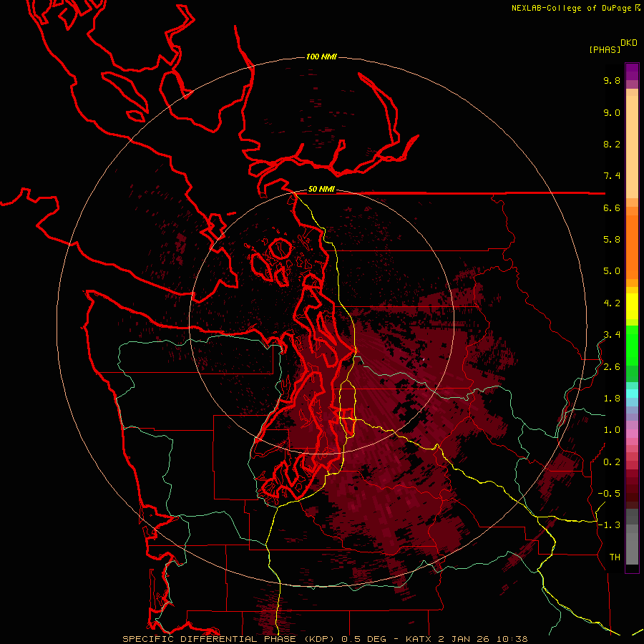This screenshot has height=644, width=644.
Task: Click the 1.0 value on the color scale
Action: (x=612, y=429)
